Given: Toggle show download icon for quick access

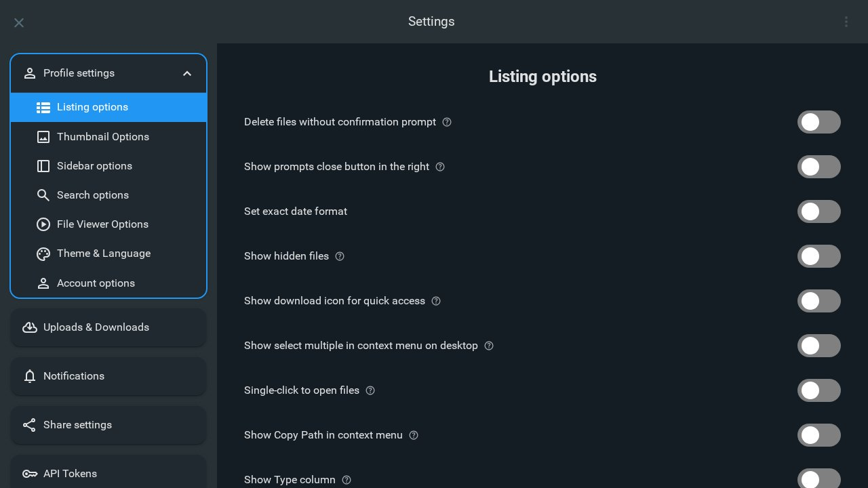Looking at the screenshot, I should (819, 301).
